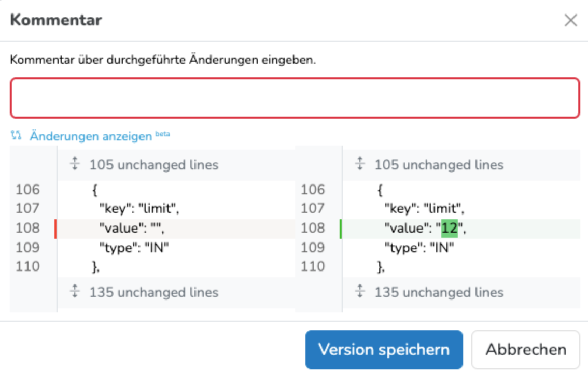The height and width of the screenshot is (371, 588).
Task: Expand 105 unchanged lines in right pane
Action: tap(439, 165)
